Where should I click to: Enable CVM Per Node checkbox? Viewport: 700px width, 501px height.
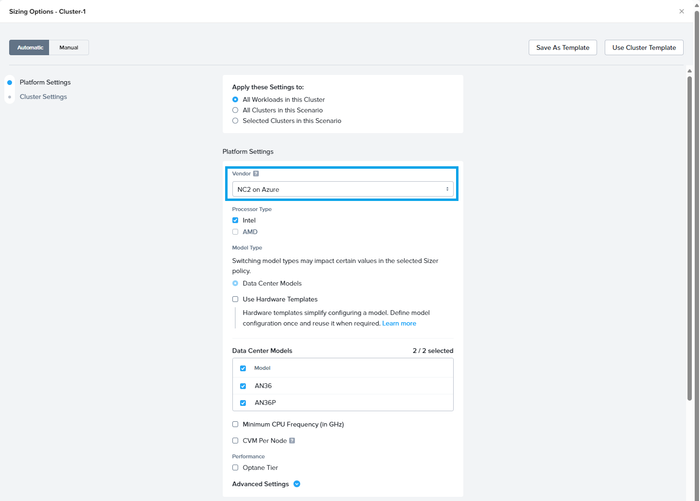point(235,441)
